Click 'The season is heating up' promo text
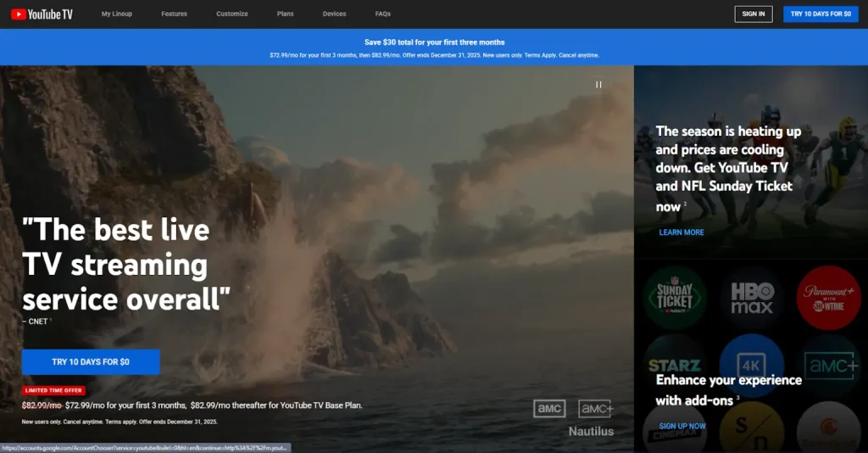 click(x=728, y=169)
